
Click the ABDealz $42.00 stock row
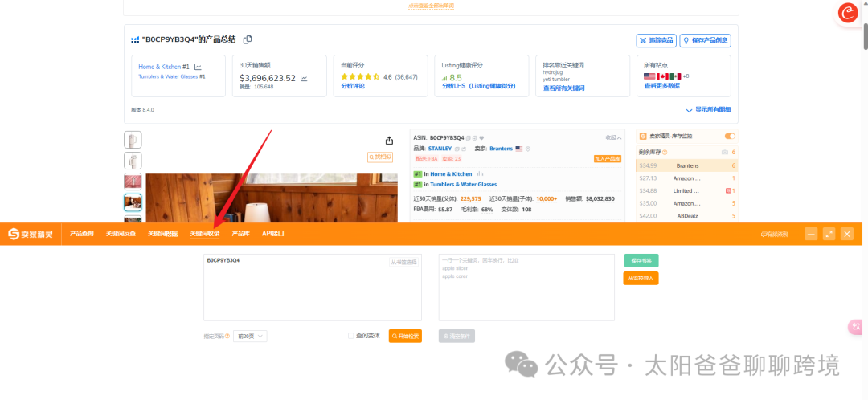point(687,216)
